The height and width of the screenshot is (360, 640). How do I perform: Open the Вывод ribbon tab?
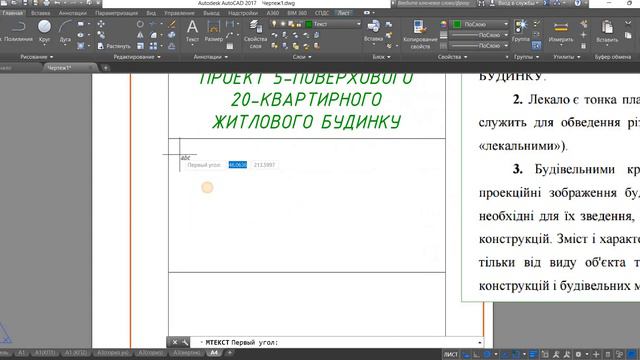click(x=211, y=13)
